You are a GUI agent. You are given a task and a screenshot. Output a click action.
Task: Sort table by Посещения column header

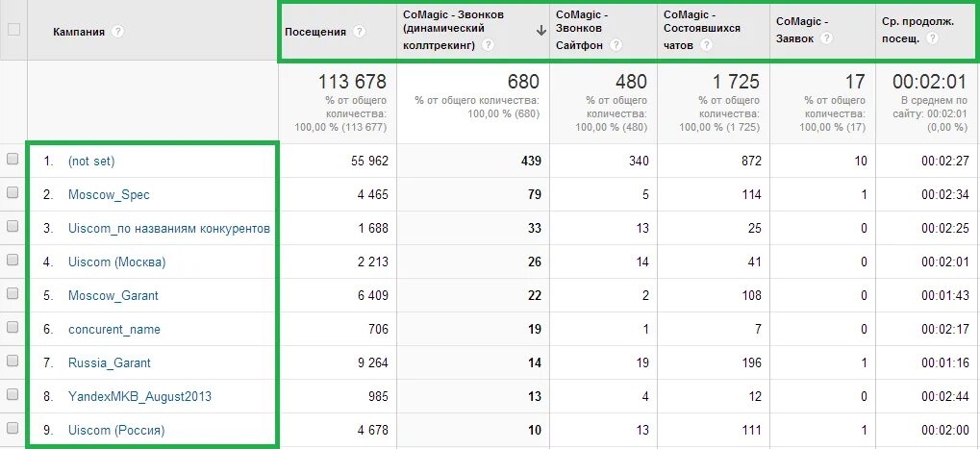point(315,31)
